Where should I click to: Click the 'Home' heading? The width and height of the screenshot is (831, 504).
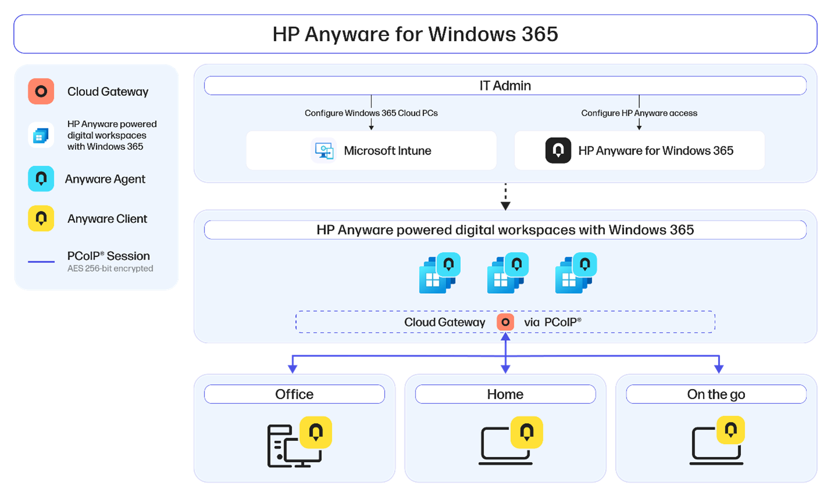pos(505,394)
